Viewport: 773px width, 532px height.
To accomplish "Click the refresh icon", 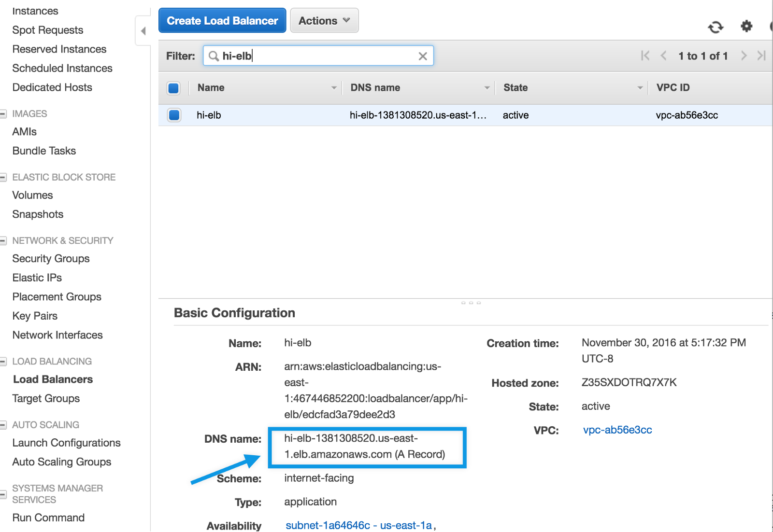I will point(716,27).
